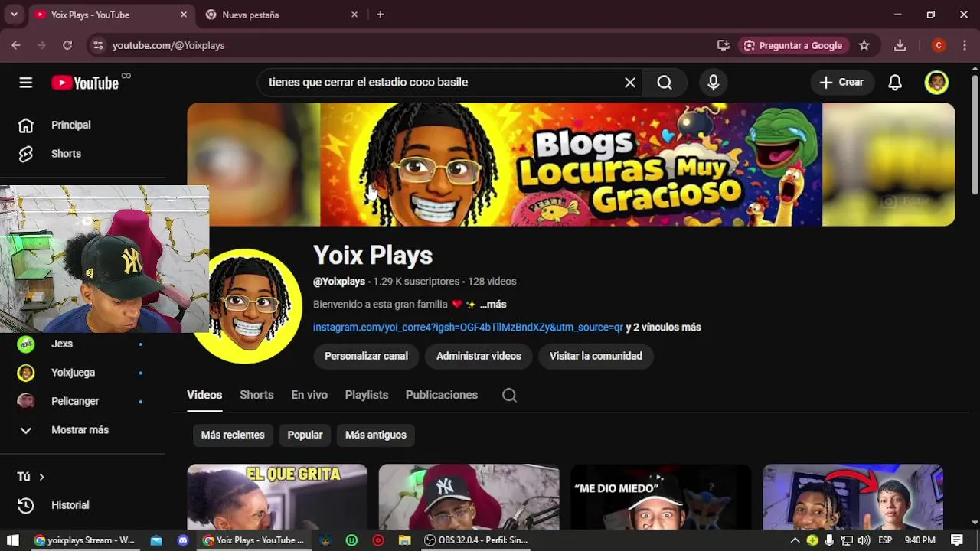Image resolution: width=980 pixels, height=551 pixels.
Task: Open the Windows notification center
Action: point(956,540)
